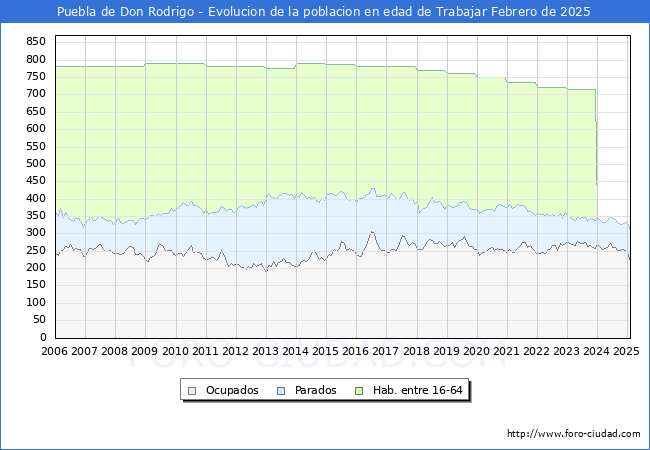Click the 550 y-axis value
Screen dimensions: 650x450
pos(36,146)
